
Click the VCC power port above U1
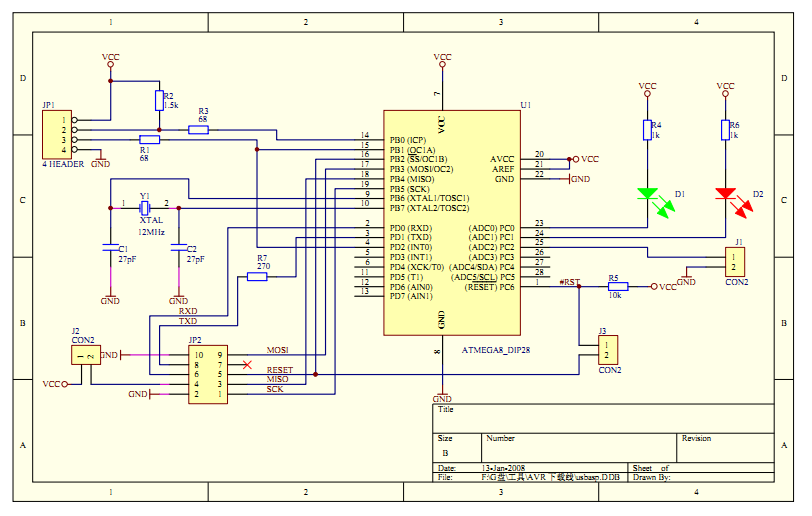click(x=442, y=60)
